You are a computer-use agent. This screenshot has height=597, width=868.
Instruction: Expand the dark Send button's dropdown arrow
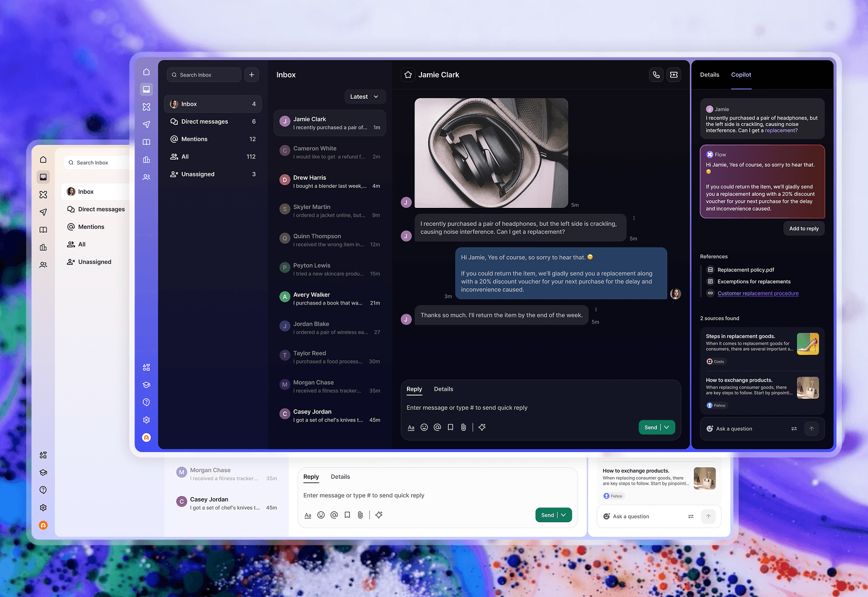pyautogui.click(x=668, y=428)
